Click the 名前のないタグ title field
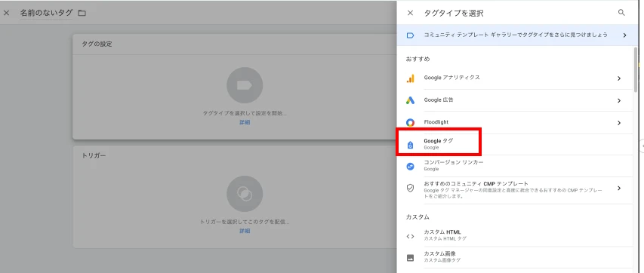 pos(46,13)
